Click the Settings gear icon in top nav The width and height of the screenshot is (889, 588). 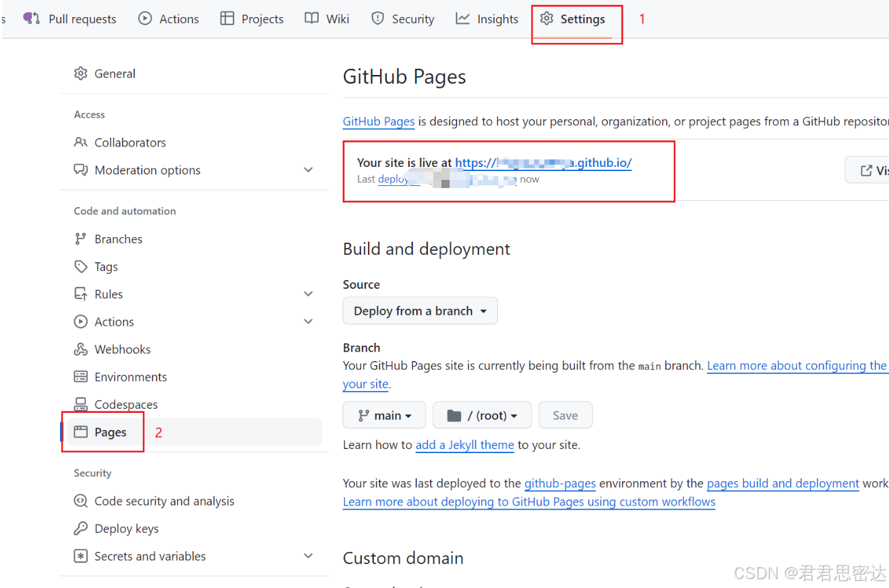tap(546, 18)
